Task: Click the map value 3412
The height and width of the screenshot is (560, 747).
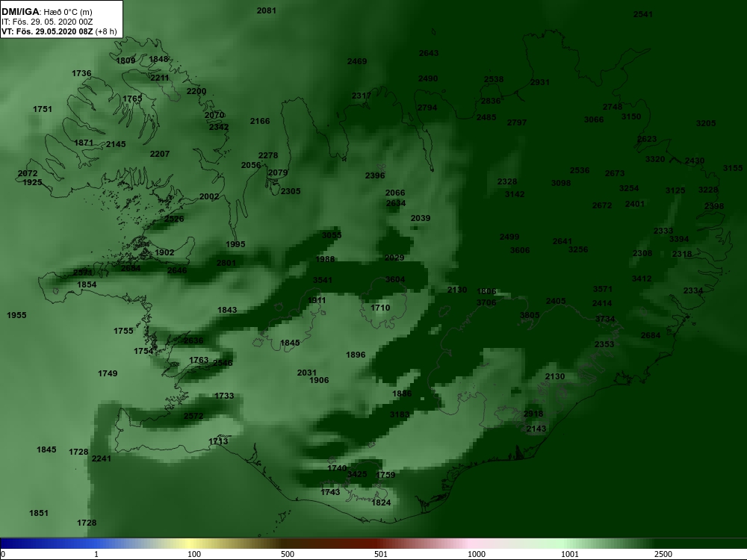Action: tap(642, 279)
